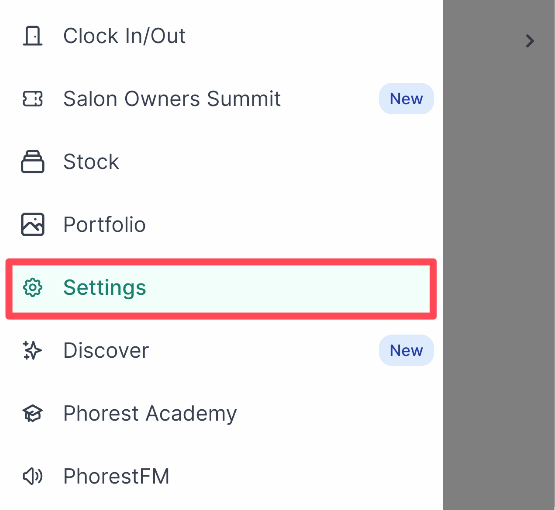Open the Salon Owners Summit text

[172, 99]
